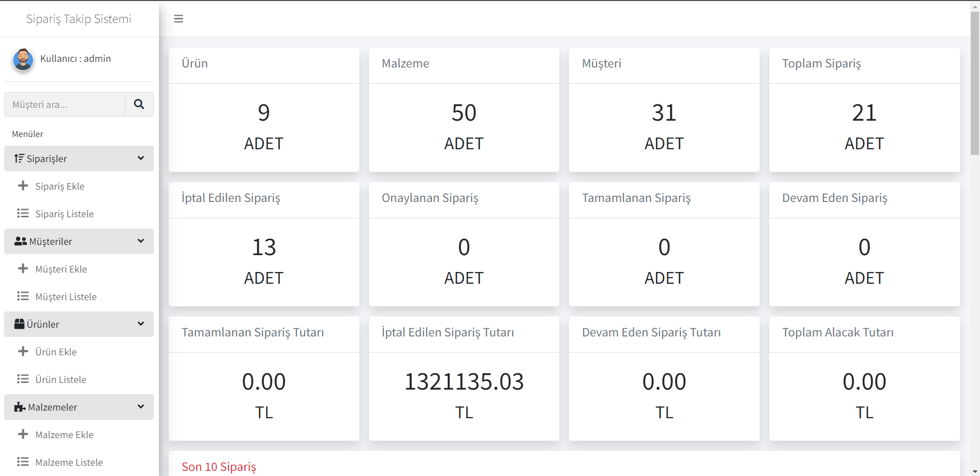The height and width of the screenshot is (476, 980).
Task: Click the plus icon beside Sipariş Ekle
Action: (23, 186)
